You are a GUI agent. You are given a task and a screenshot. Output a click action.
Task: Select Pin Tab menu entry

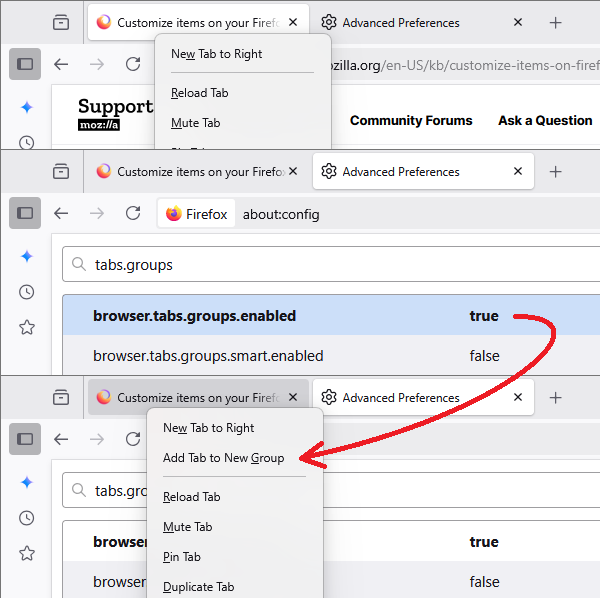coord(181,557)
